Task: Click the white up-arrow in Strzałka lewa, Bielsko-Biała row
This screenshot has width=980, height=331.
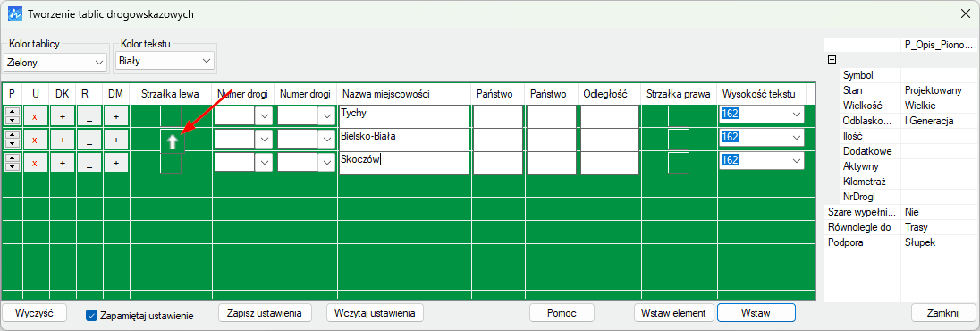Action: pos(173,142)
